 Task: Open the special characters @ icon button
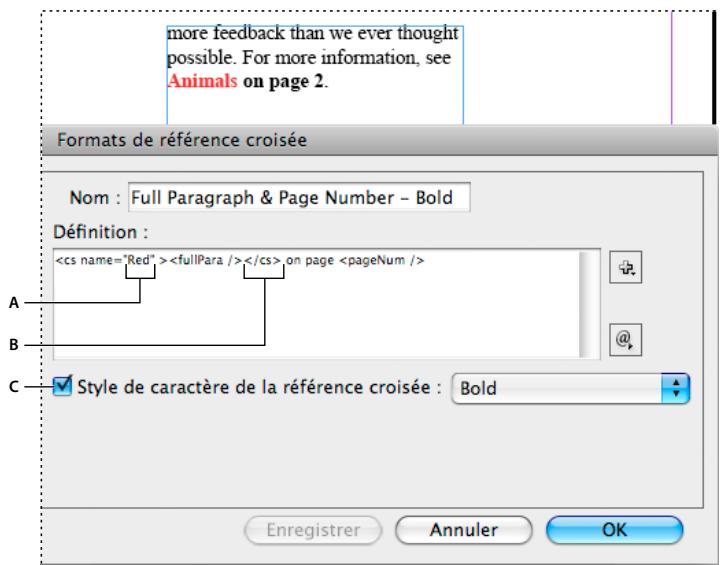[x=626, y=339]
